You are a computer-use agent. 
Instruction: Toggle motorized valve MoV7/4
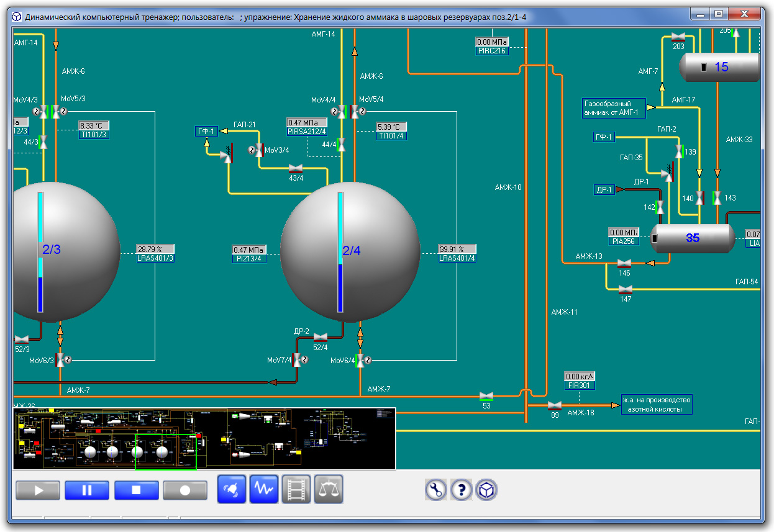(x=297, y=360)
